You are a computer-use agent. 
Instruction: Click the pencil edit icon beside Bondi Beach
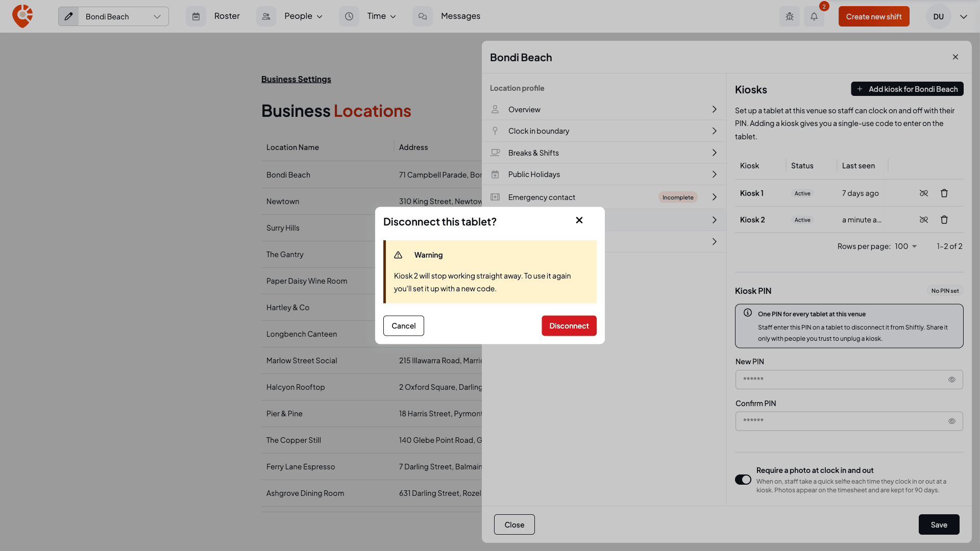click(x=68, y=16)
